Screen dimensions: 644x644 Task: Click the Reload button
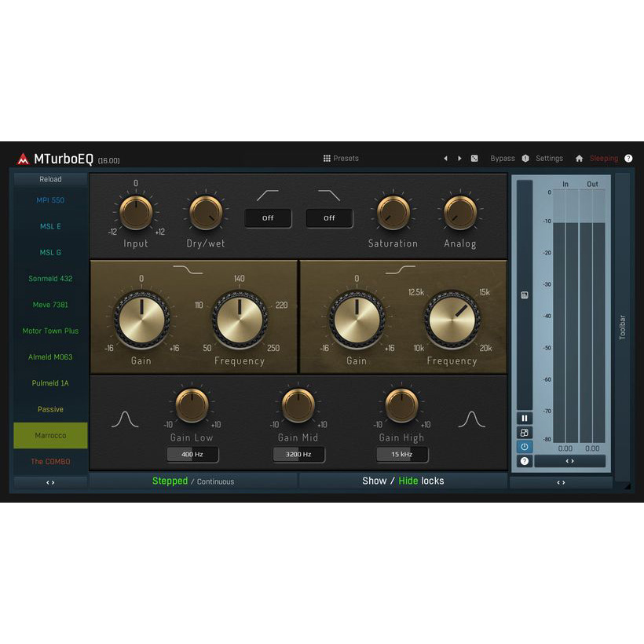[x=50, y=180]
